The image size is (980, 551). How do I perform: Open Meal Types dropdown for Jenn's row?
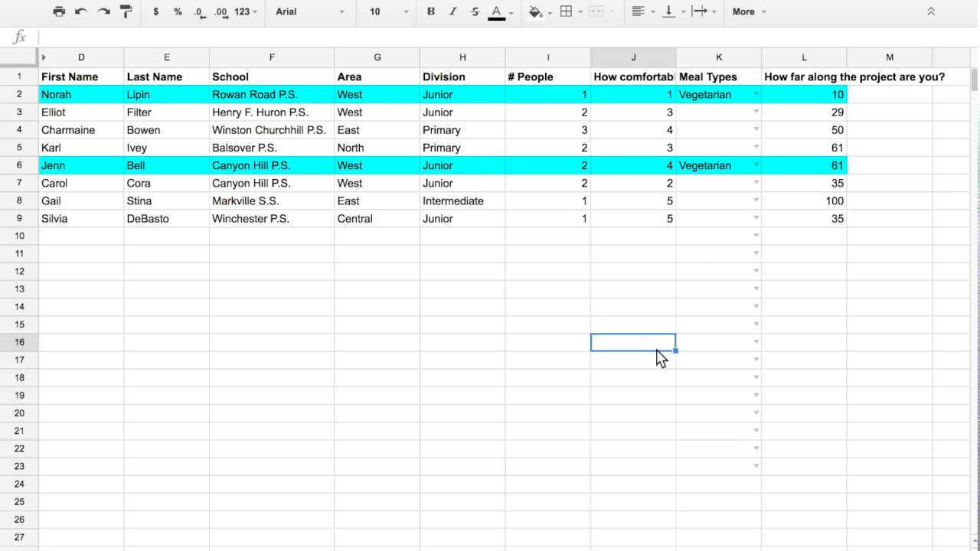756,165
